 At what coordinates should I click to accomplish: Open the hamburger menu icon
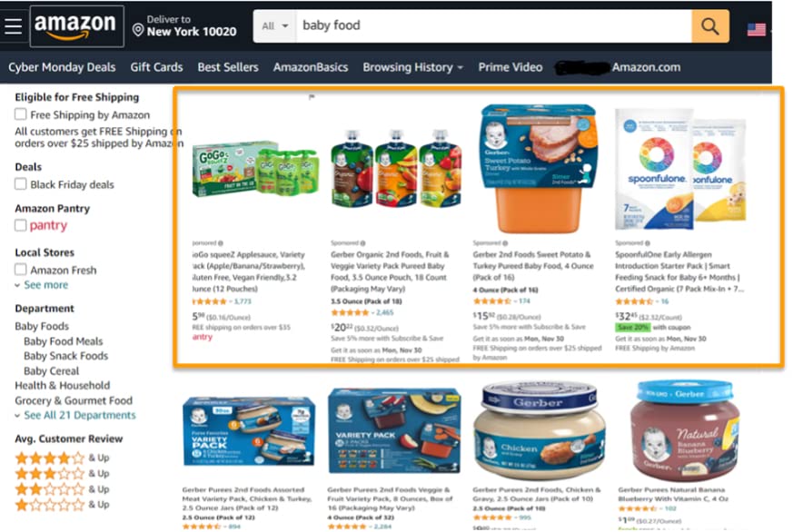13,26
